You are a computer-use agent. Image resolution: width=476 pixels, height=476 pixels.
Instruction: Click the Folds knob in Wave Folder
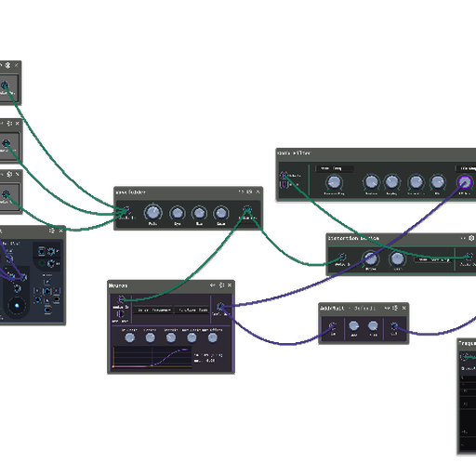(152, 213)
